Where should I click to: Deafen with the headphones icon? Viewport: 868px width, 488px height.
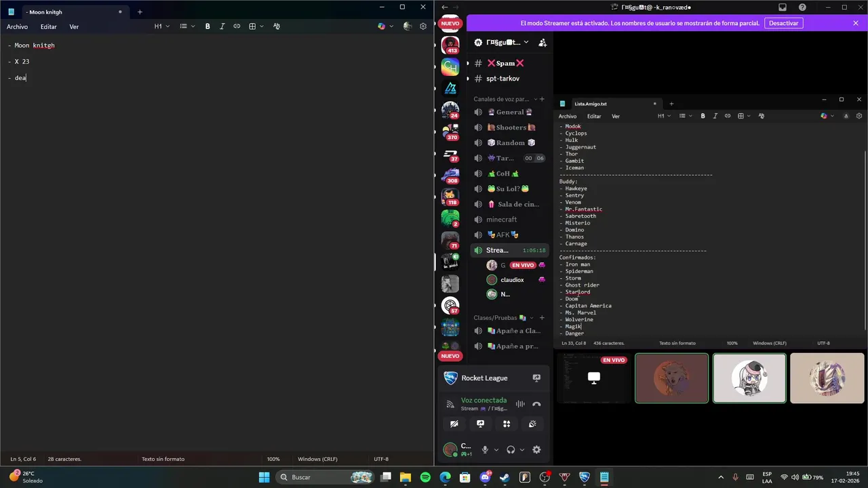click(511, 449)
